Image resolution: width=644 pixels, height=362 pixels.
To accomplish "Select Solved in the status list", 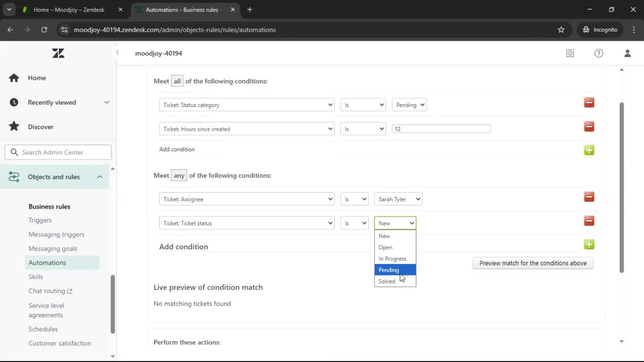I will coord(395,281).
